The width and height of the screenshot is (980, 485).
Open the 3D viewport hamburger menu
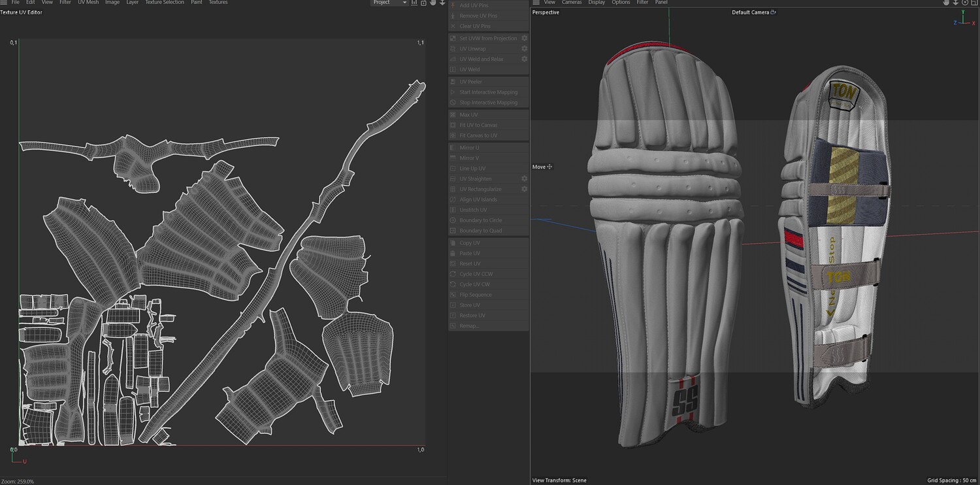click(x=536, y=3)
